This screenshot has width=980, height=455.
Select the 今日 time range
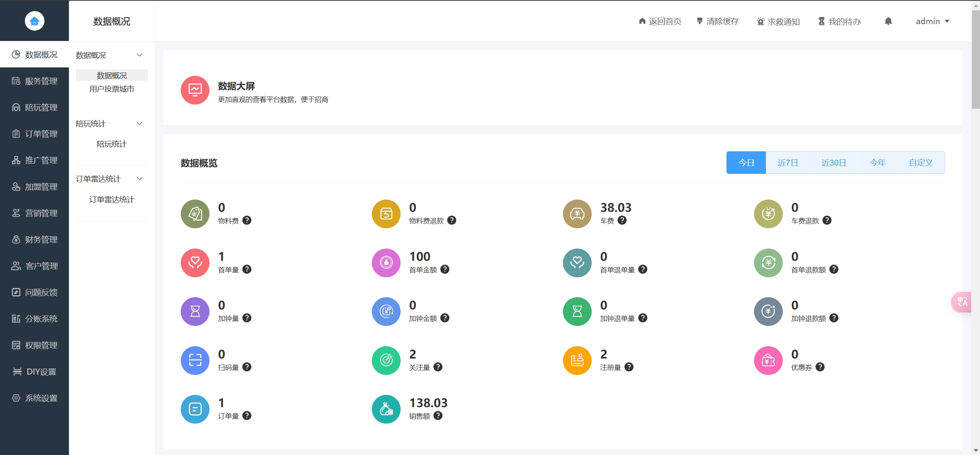click(746, 163)
